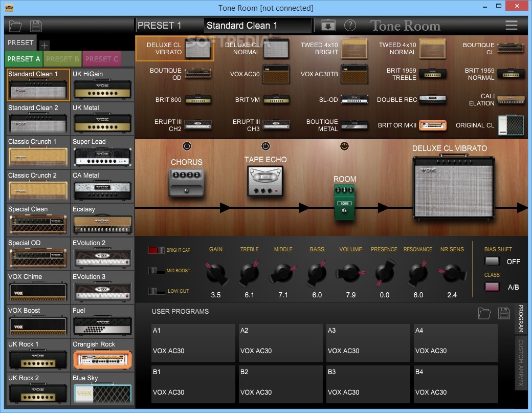Open preset file with top-left folder icon
The image size is (532, 413).
15,26
